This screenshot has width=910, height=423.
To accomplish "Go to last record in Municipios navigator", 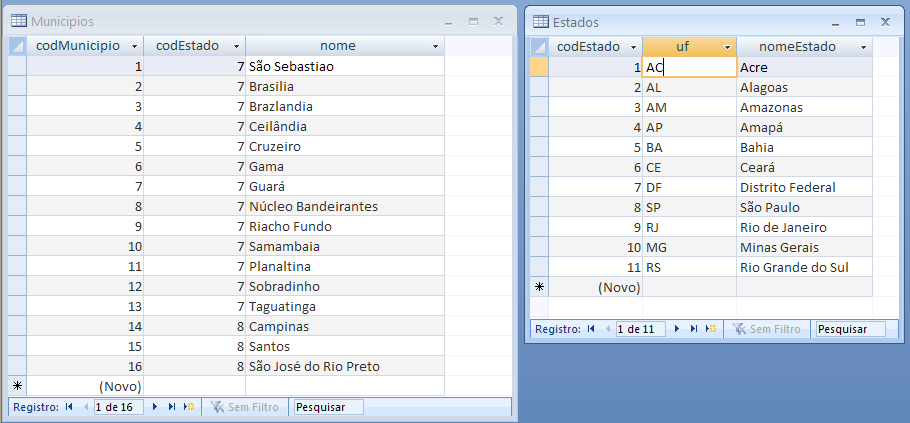I will [x=172, y=407].
